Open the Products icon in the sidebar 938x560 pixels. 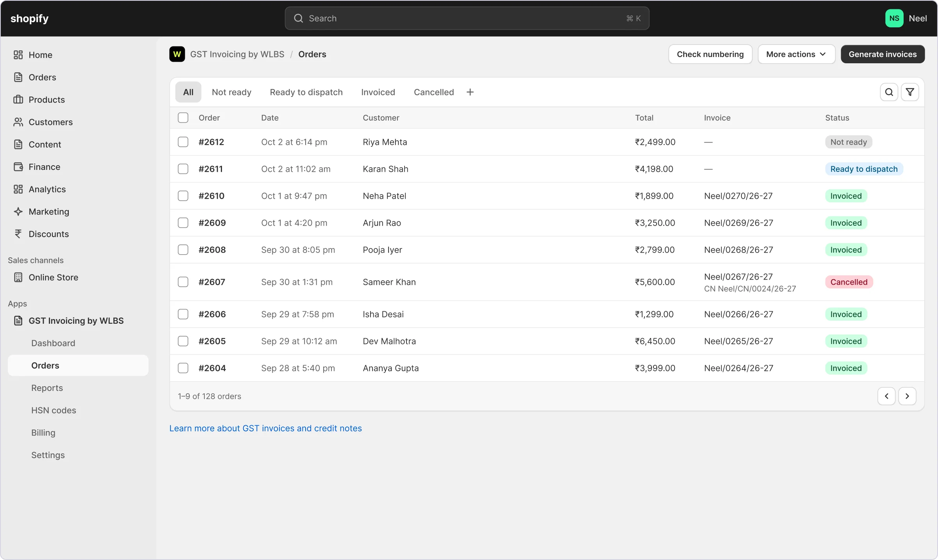coord(18,100)
